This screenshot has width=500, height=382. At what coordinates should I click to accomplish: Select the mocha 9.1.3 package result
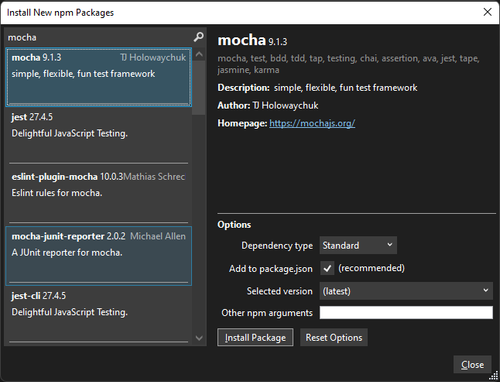point(99,77)
